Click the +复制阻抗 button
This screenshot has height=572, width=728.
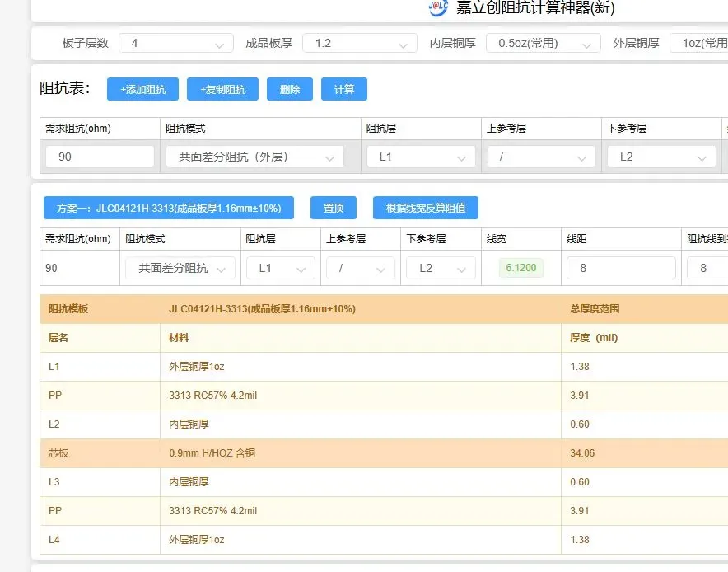[x=222, y=89]
